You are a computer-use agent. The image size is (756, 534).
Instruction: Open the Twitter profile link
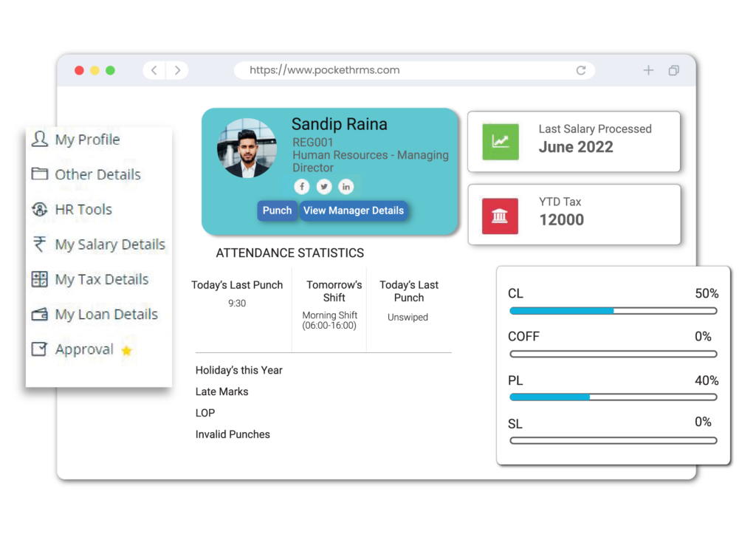324,186
